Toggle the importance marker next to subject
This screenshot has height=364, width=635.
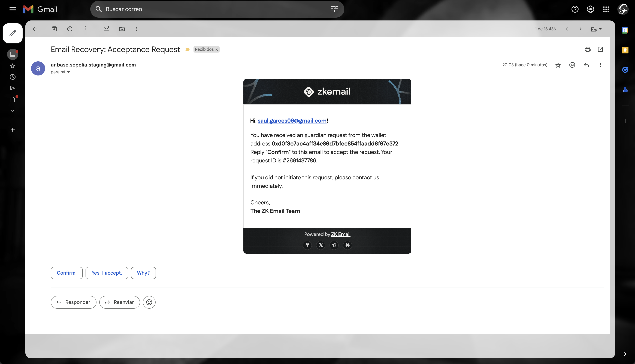coord(187,50)
